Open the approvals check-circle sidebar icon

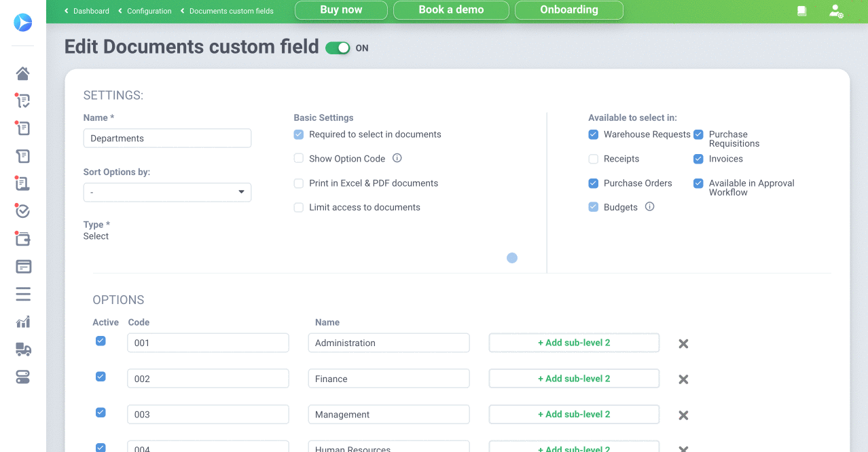(23, 211)
